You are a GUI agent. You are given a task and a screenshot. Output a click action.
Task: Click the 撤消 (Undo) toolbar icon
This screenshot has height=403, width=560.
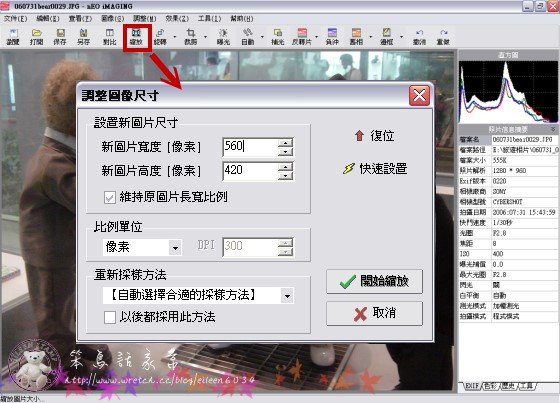point(419,37)
